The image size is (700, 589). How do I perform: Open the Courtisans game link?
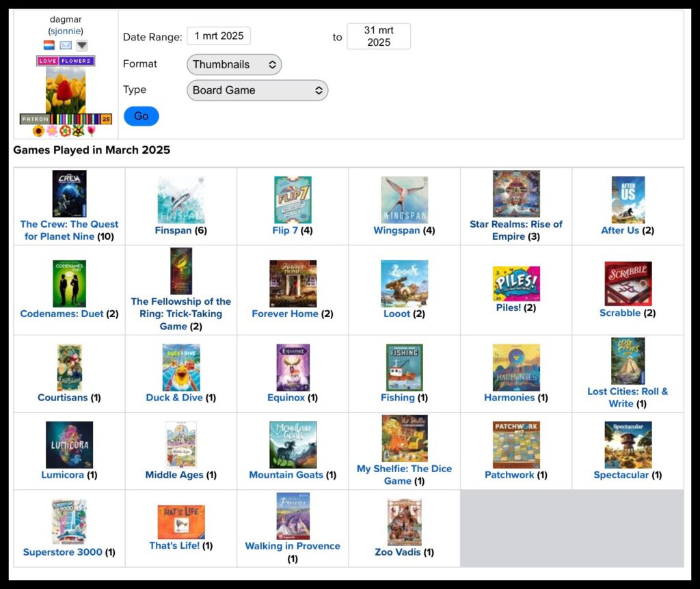pos(62,398)
